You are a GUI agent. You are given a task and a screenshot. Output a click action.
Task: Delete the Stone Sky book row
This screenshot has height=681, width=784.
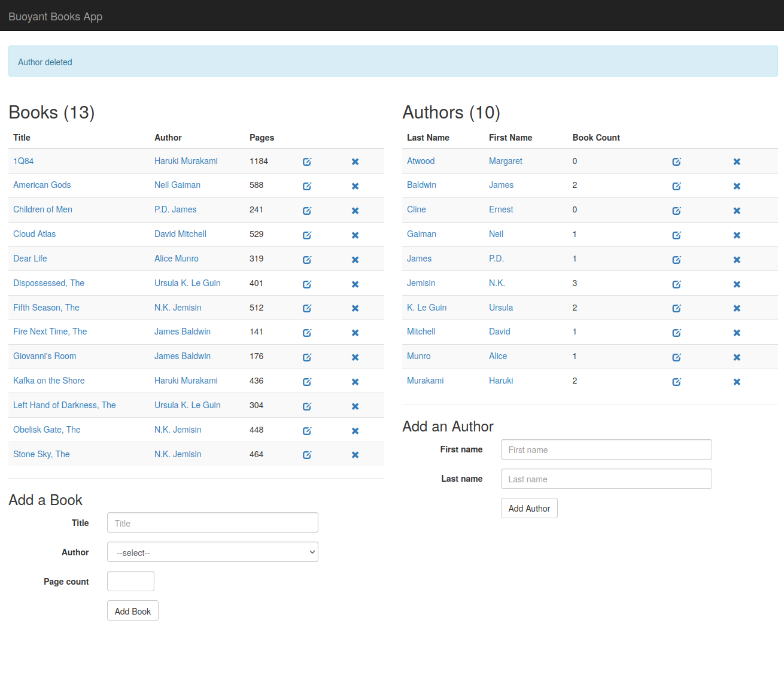[355, 455]
